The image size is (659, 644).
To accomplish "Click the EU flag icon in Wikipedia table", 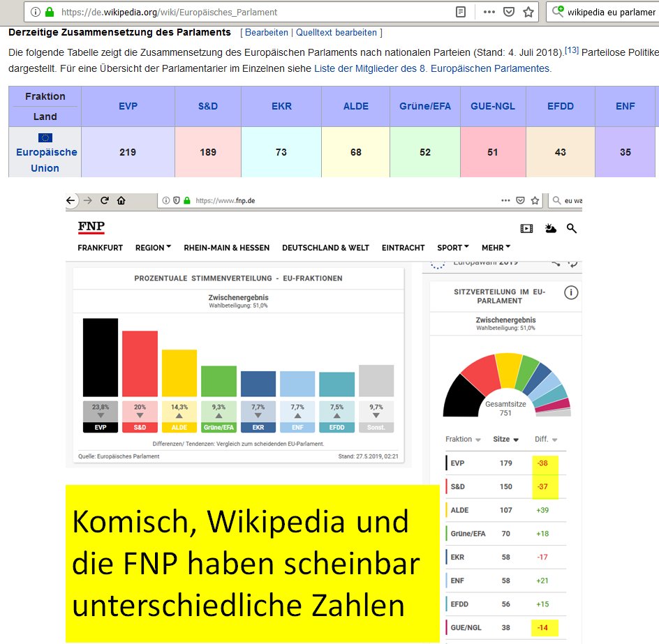I will (45, 137).
